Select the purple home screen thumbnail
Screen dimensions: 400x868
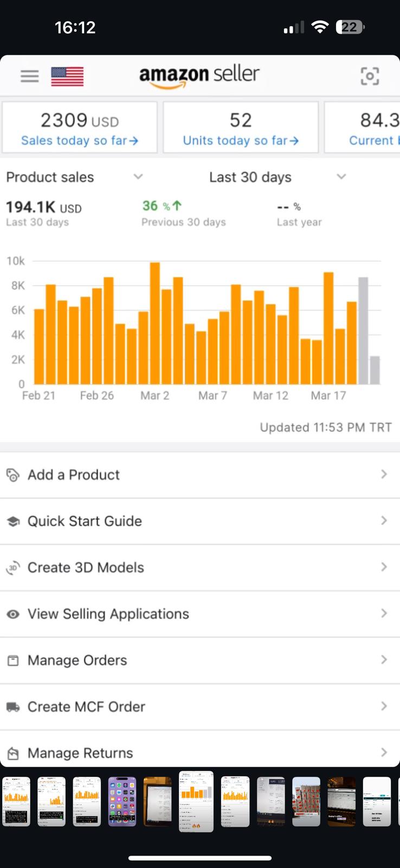tap(122, 801)
